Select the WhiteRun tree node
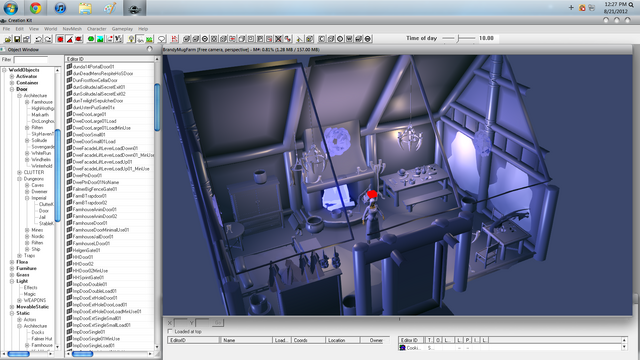The width and height of the screenshot is (640, 360). (41, 153)
